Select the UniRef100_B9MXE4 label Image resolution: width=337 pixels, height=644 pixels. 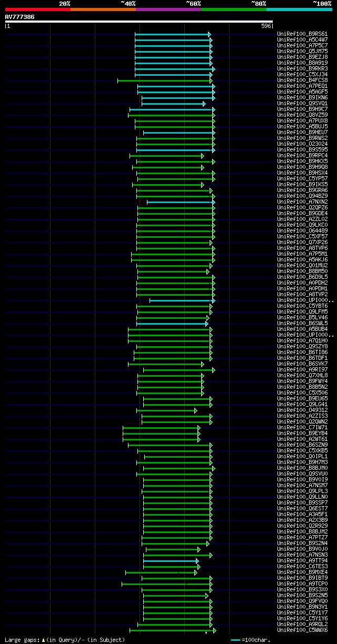click(302, 572)
